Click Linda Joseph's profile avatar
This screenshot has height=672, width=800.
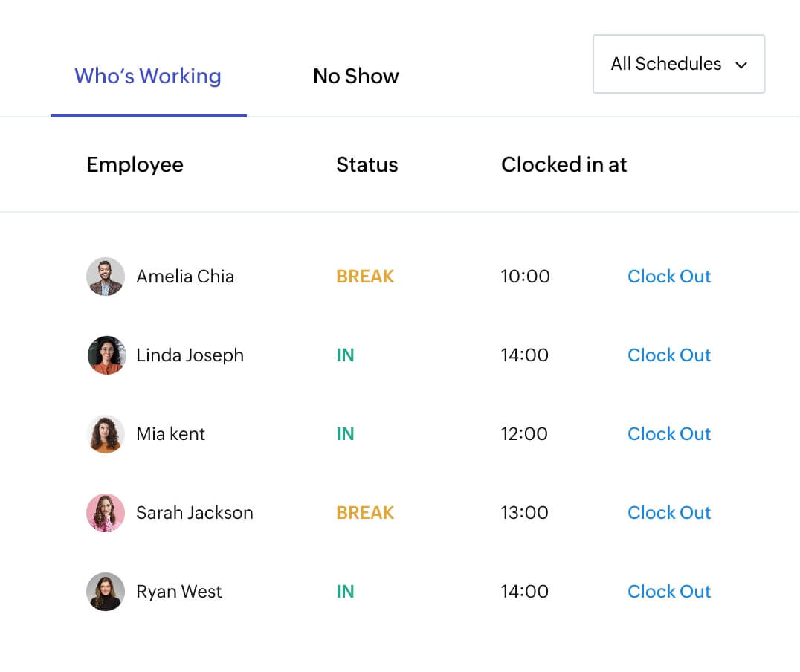click(x=105, y=355)
